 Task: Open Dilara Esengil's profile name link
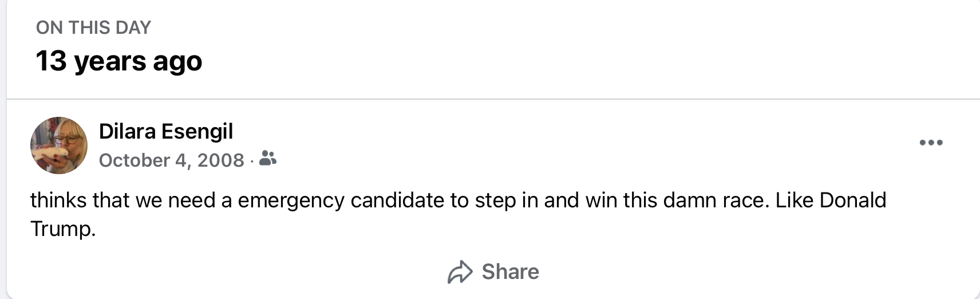pos(165,131)
